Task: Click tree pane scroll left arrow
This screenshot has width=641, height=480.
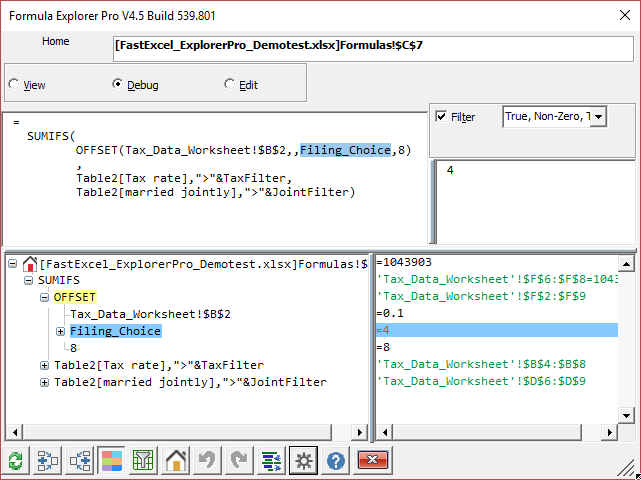Action: 15,432
